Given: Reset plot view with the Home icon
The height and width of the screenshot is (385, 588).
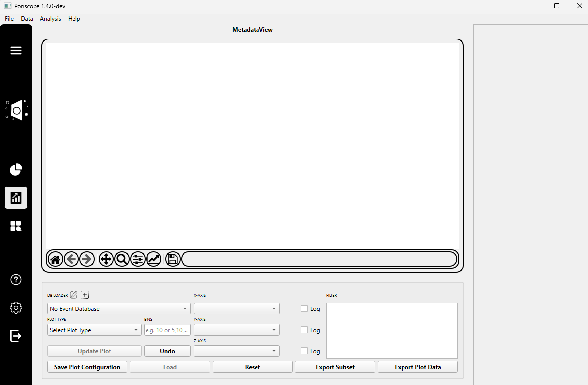Looking at the screenshot, I should pyautogui.click(x=55, y=259).
